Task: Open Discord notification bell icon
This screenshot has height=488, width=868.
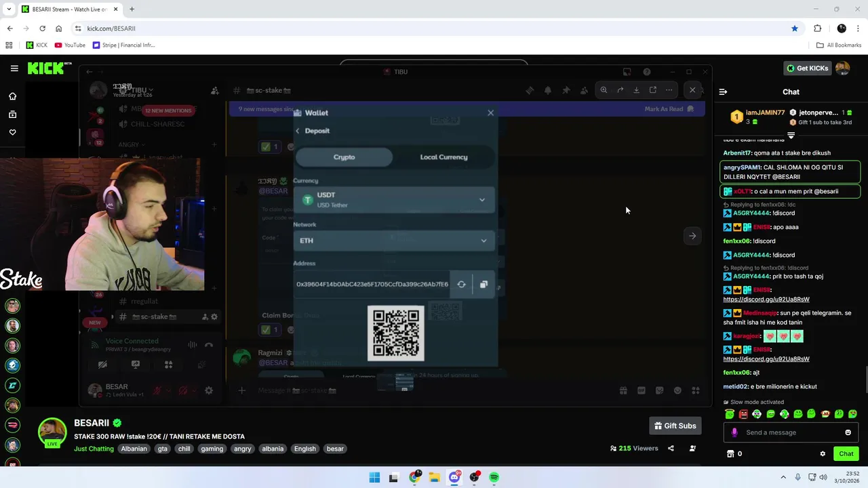Action: click(x=548, y=90)
